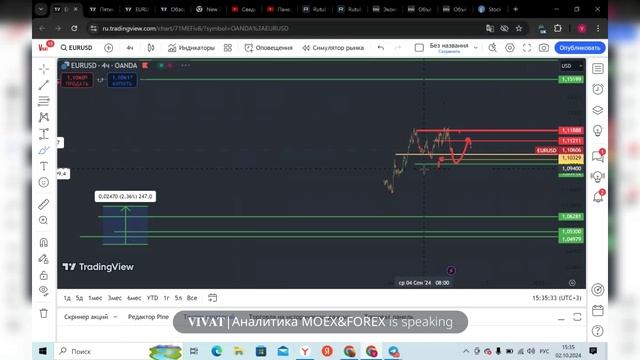The image size is (640, 360).
Task: Open the USD currency dropdown
Action: coord(571,66)
